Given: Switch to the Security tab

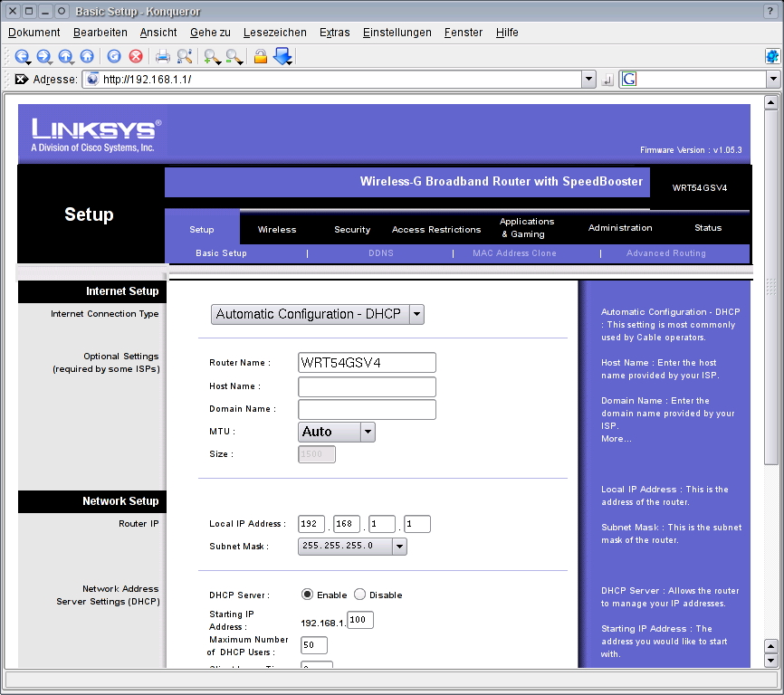Looking at the screenshot, I should (352, 229).
